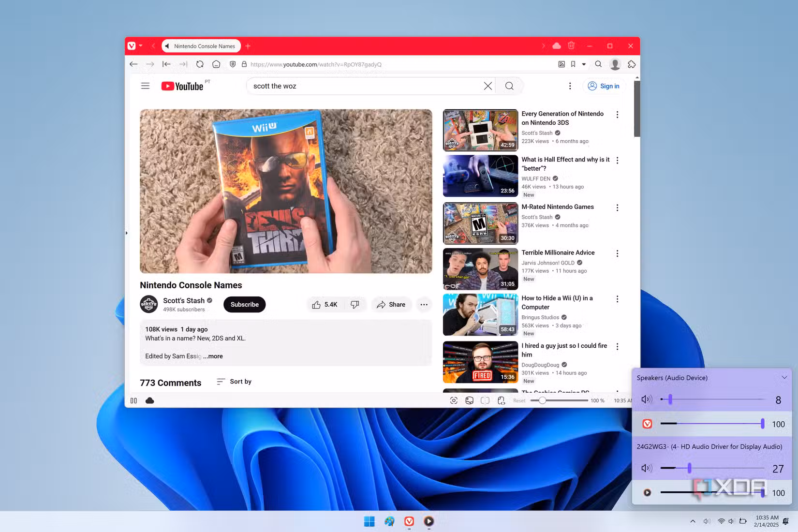This screenshot has width=798, height=532.
Task: Open M-Rated Nintendo Games video thumbnail
Action: (x=480, y=223)
